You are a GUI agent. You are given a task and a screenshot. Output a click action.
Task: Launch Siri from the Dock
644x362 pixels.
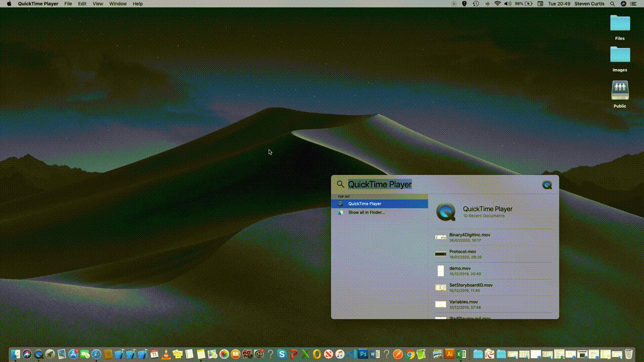coord(27,354)
